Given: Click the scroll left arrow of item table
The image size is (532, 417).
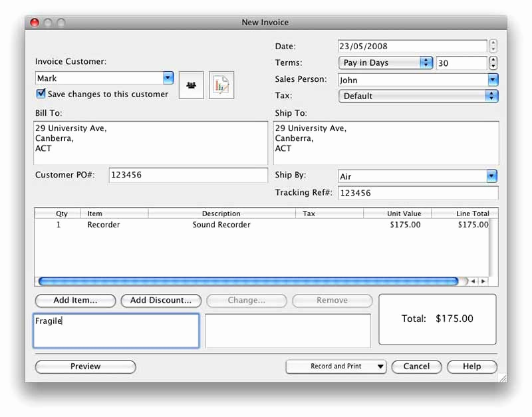Looking at the screenshot, I should [473, 281].
